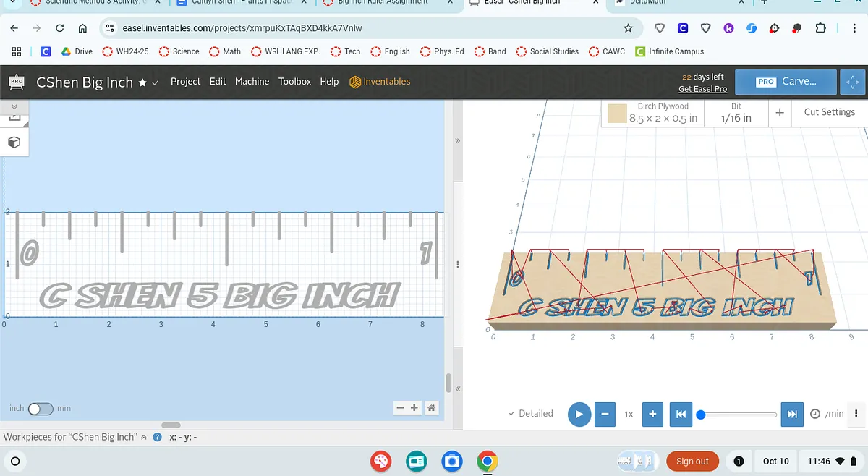Open the simulation three-dot options menu

(x=856, y=414)
